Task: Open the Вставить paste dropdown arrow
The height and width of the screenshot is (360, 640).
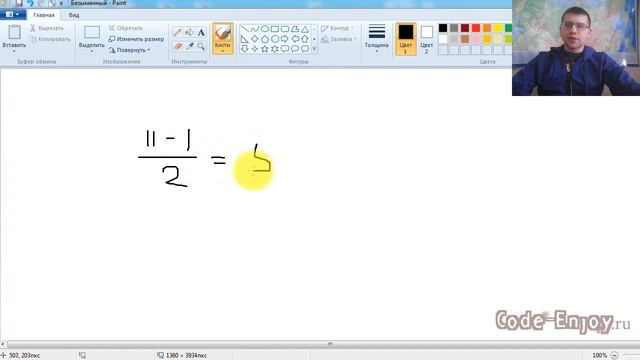Action: [14, 51]
